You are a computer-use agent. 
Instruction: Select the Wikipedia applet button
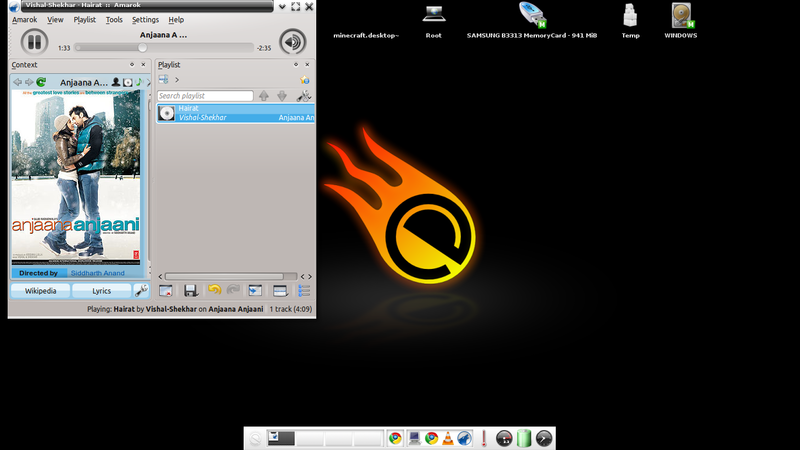click(x=40, y=291)
